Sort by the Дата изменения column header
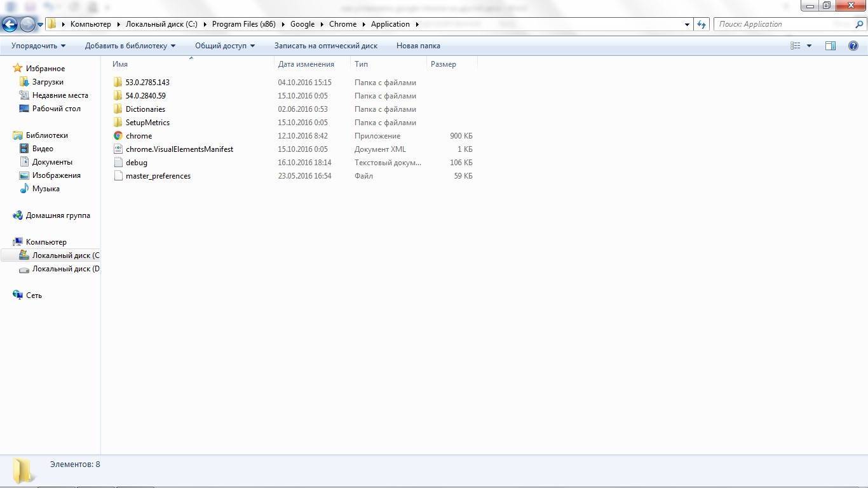This screenshot has height=488, width=868. coord(306,64)
